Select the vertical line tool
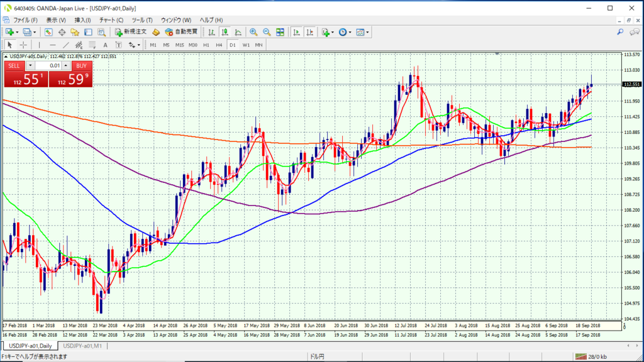Viewport: 644px width, 362px height. point(40,45)
